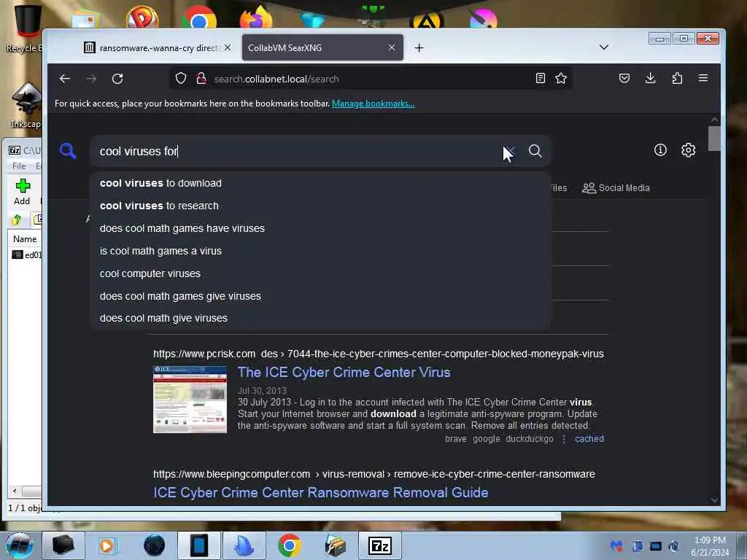Screen dimensions: 747x560
Task: Click the google engine label
Action: 486,438
